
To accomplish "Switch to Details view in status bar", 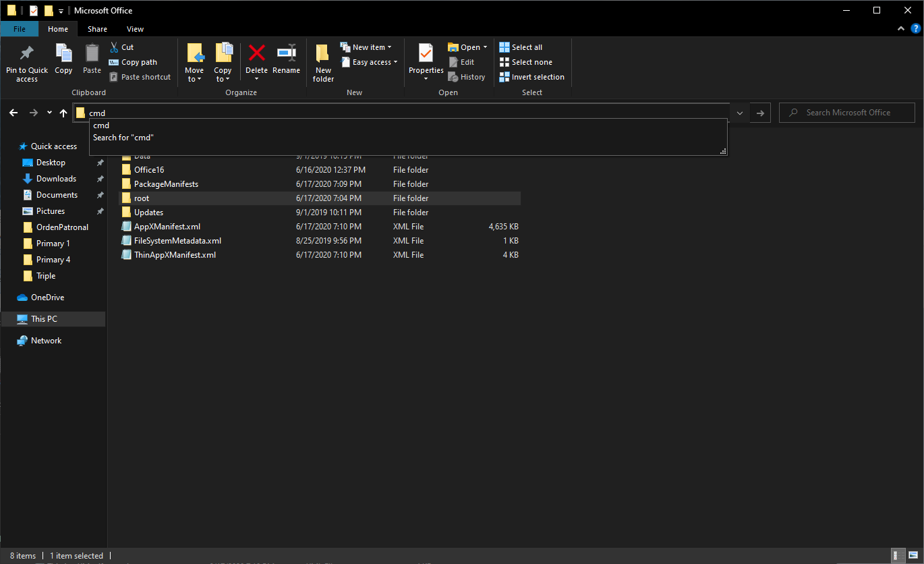I will (898, 556).
